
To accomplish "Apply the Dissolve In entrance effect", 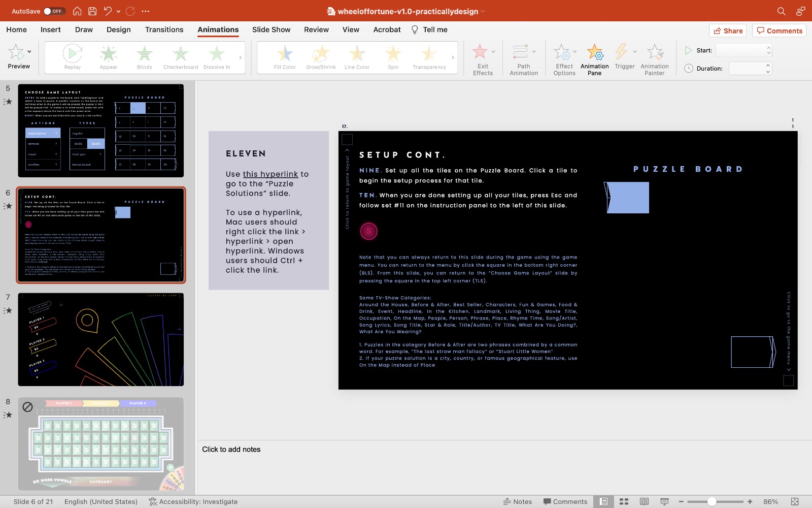I will tap(217, 57).
